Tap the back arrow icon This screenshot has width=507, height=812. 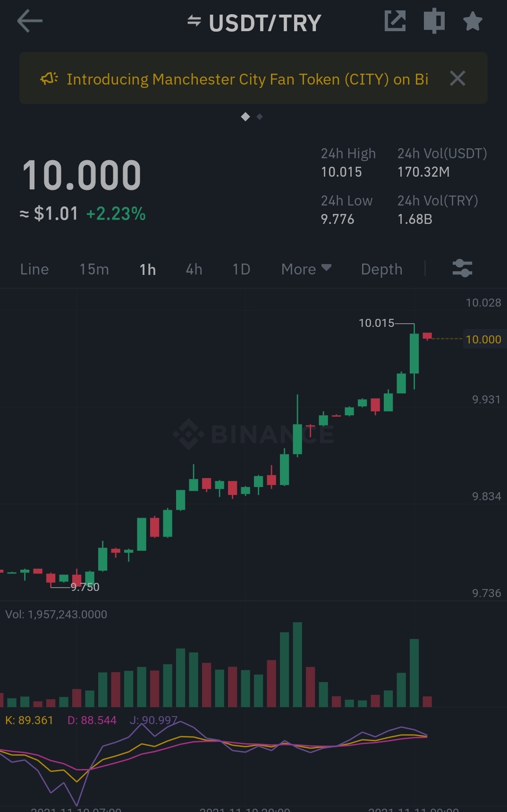(x=30, y=22)
